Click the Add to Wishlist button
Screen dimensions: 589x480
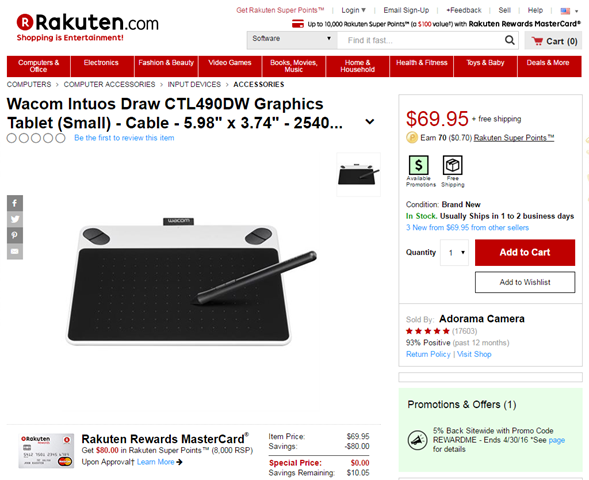525,282
